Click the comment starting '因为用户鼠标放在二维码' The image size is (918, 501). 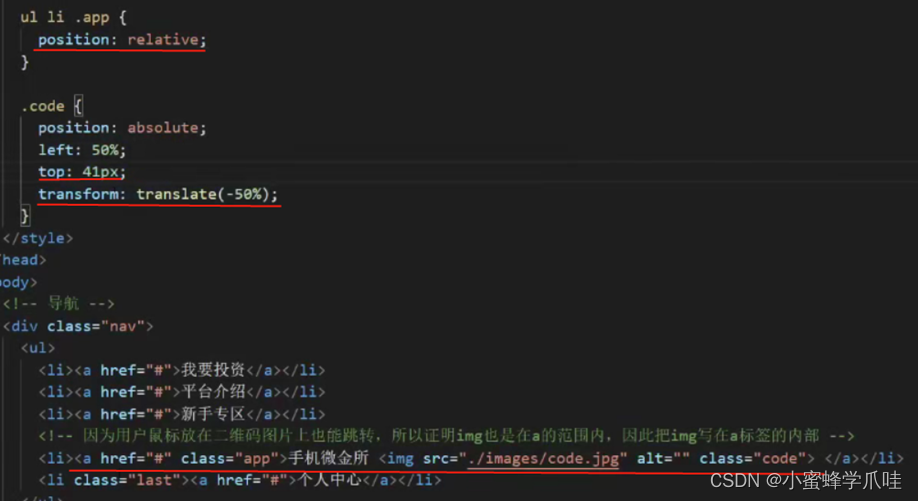point(447,436)
